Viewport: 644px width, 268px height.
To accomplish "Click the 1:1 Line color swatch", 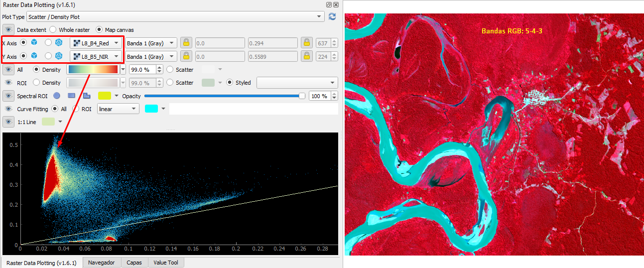I will coord(48,122).
